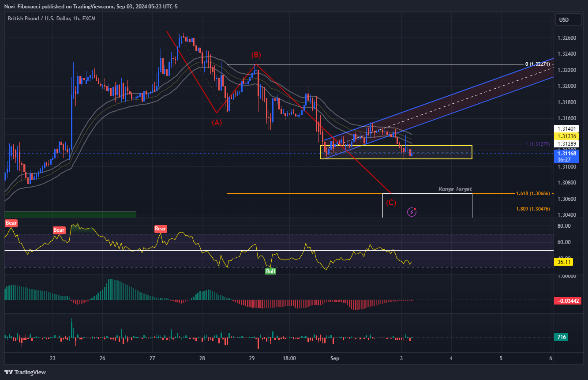Image resolution: width=588 pixels, height=380 pixels.
Task: Click the 5 date on the time axis
Action: (501, 358)
